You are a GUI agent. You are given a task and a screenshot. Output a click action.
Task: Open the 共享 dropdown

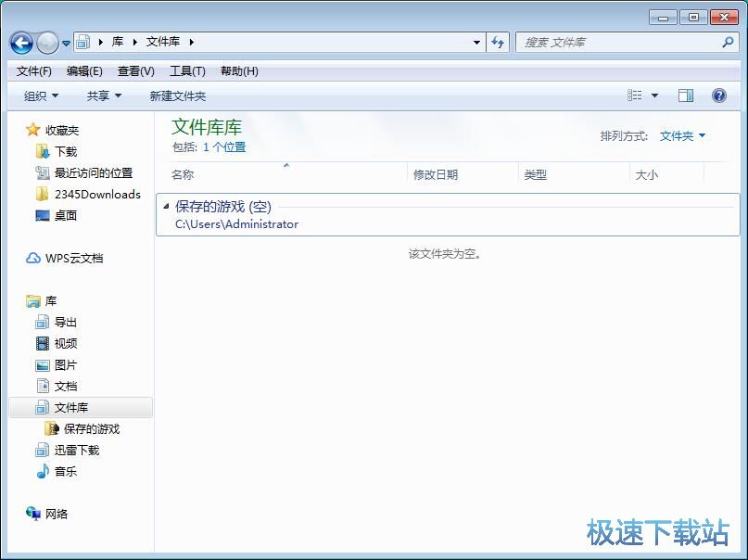pyautogui.click(x=104, y=96)
